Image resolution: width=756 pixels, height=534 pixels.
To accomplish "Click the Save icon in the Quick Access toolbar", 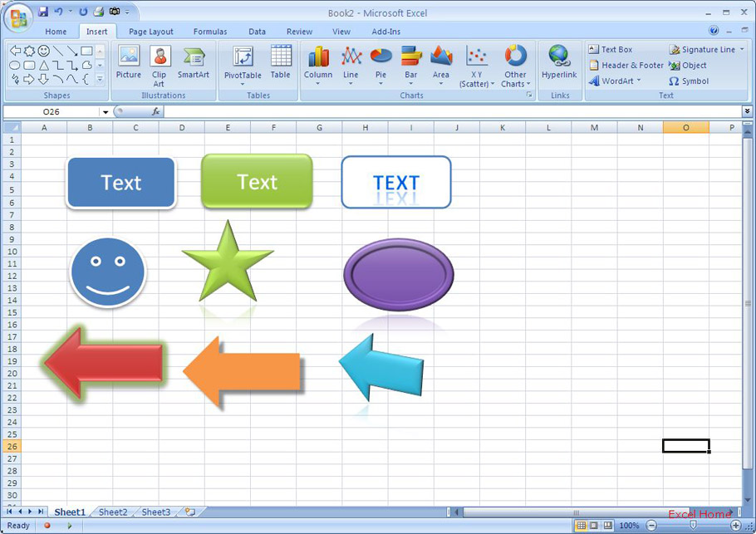I will (42, 12).
